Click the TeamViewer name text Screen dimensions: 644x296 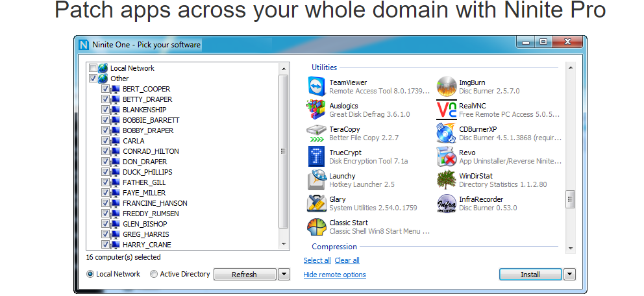pos(348,82)
